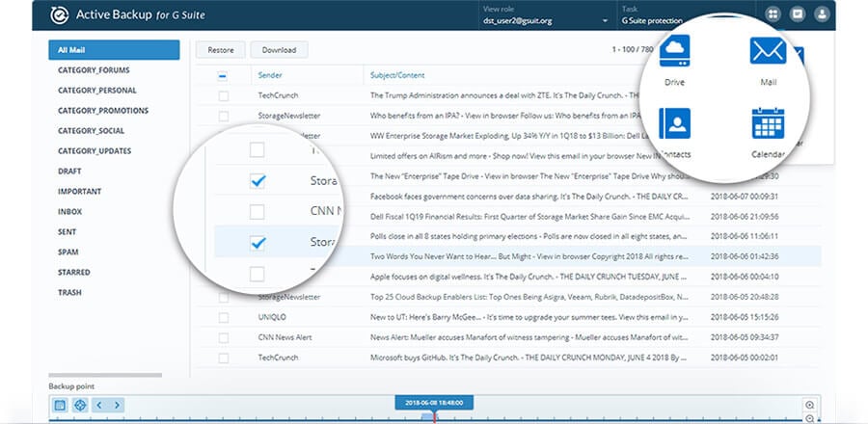
Task: Click sender TechCrunch in the ZTE deal row
Action: point(278,95)
